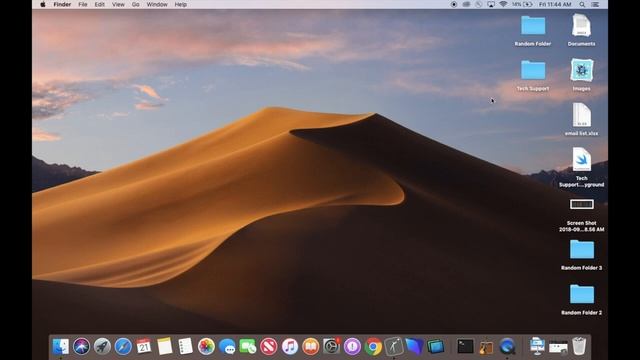Open Safari compass icon in dock
This screenshot has height=360, width=640.
point(123,347)
